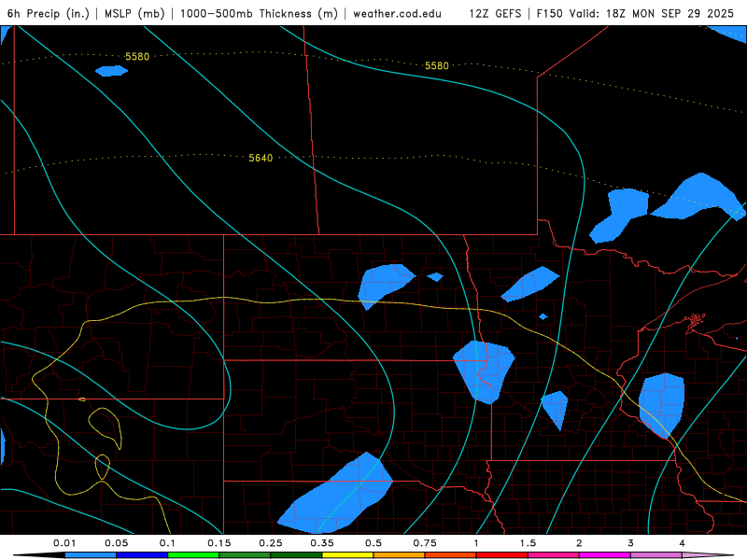Viewport: 747px width, 560px height.
Task: Select the orange 0.5 legend swatch
Action: 400,555
